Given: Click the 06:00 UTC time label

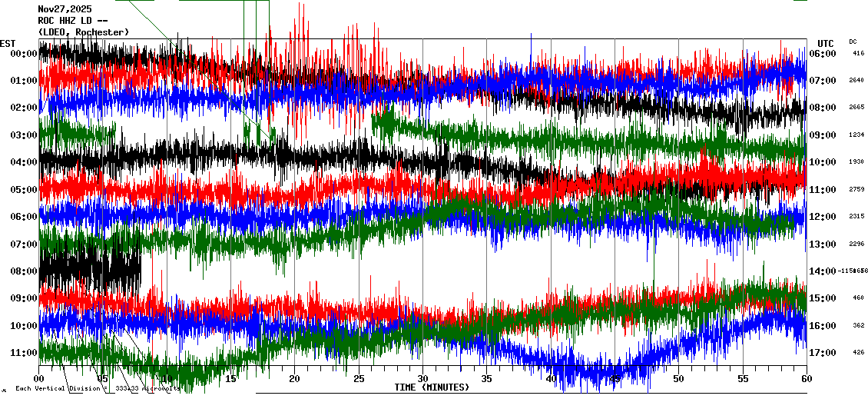Looking at the screenshot, I should point(823,54).
